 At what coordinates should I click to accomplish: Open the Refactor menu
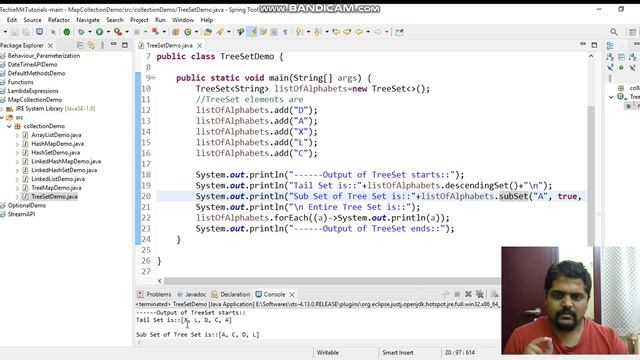click(x=59, y=20)
